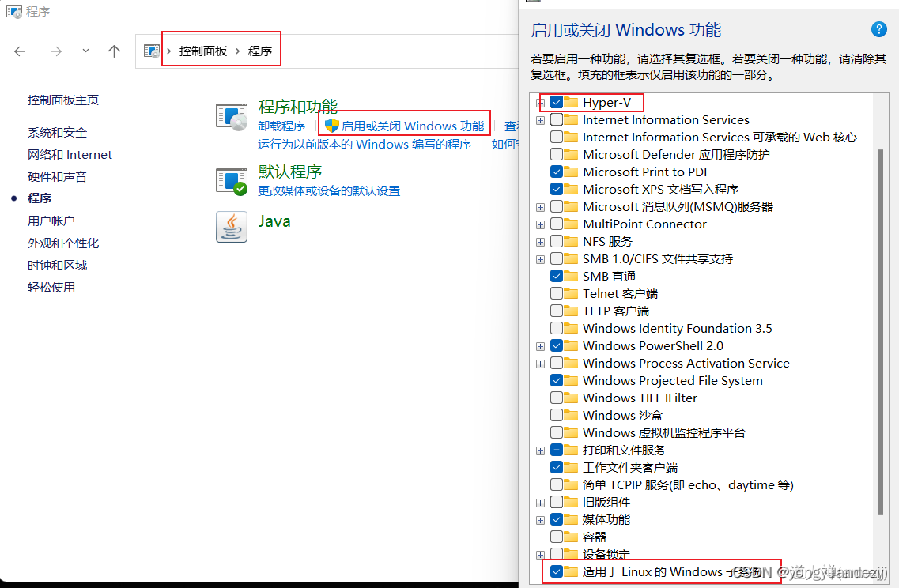
Task: Check Microsoft Defender 应用程序防护 checkbox
Action: click(x=556, y=154)
